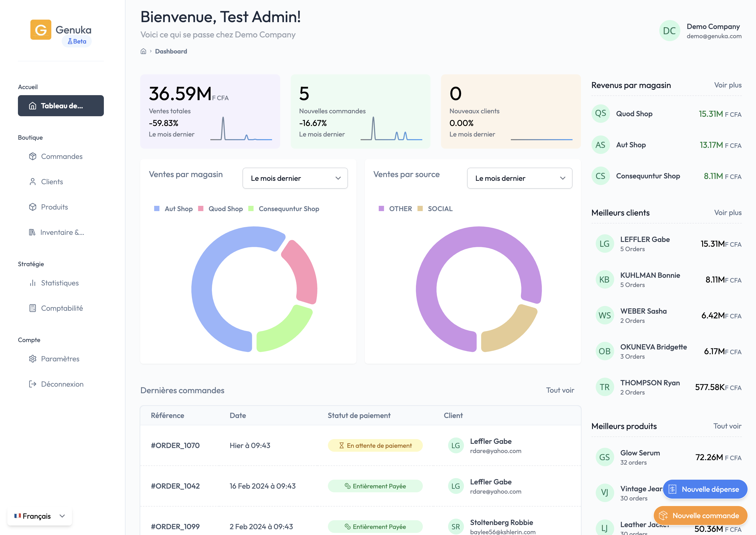
Task: Click the Déconnexion logout icon
Action: 33,384
